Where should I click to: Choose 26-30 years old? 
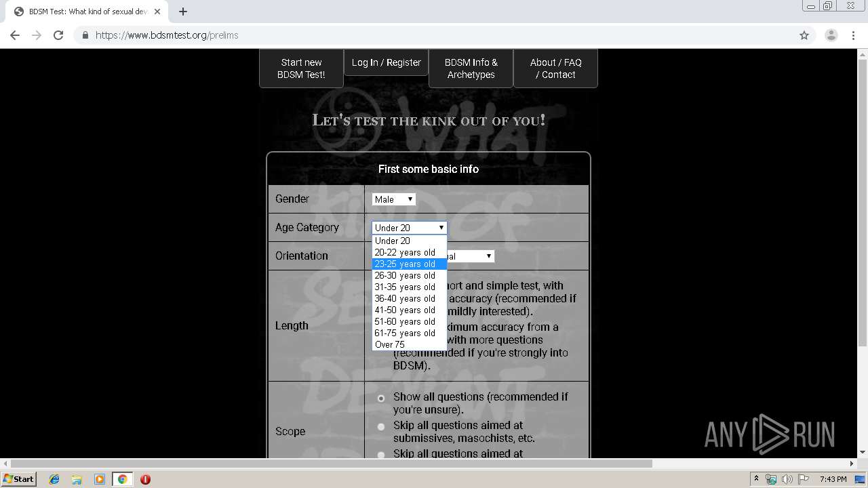410,275
